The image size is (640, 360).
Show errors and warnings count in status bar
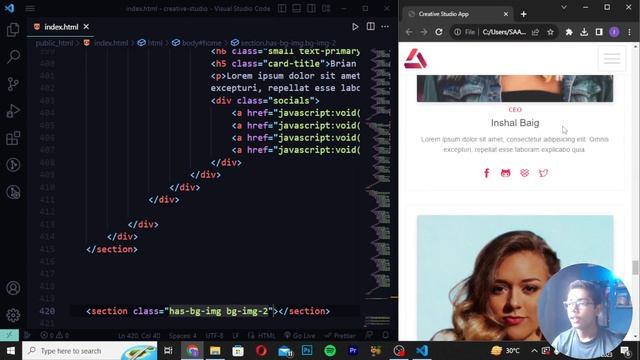pos(55,335)
